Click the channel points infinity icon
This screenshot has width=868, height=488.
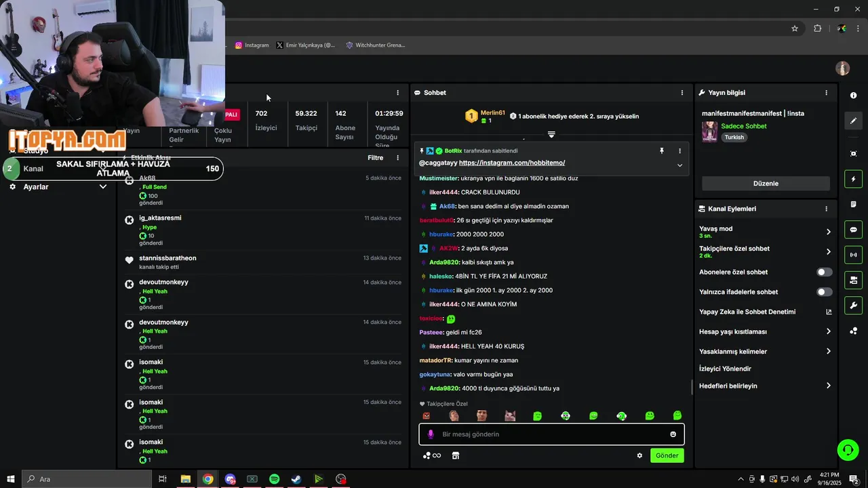432,455
